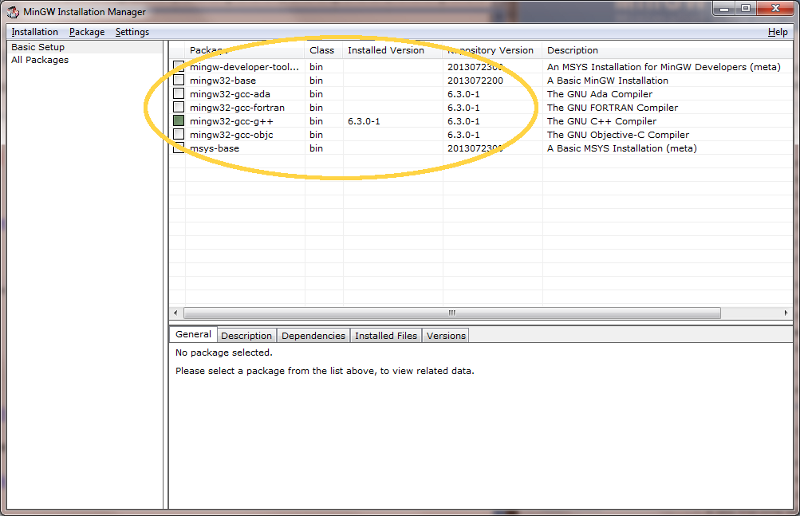Toggle the mingw32-gcc-objc checkbox
Image resolution: width=800 pixels, height=516 pixels.
click(179, 134)
